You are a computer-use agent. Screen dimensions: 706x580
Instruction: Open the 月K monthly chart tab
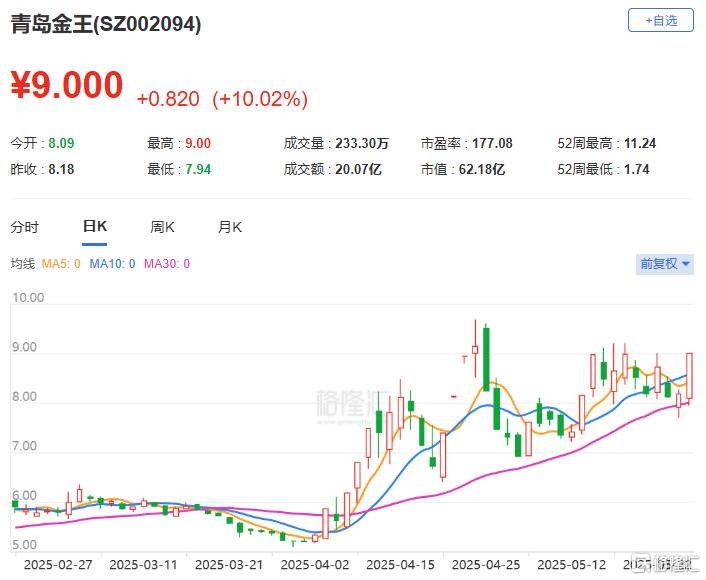[230, 227]
